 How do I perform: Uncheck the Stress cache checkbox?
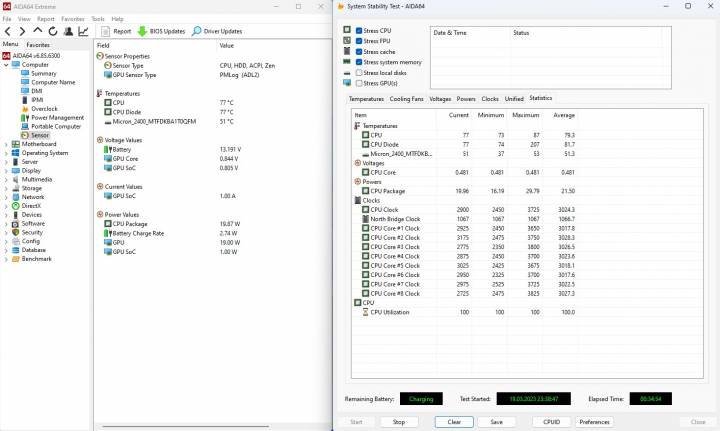pos(359,52)
